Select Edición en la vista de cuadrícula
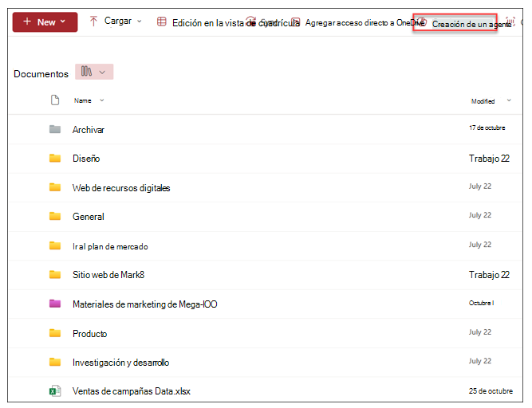 pyautogui.click(x=236, y=22)
